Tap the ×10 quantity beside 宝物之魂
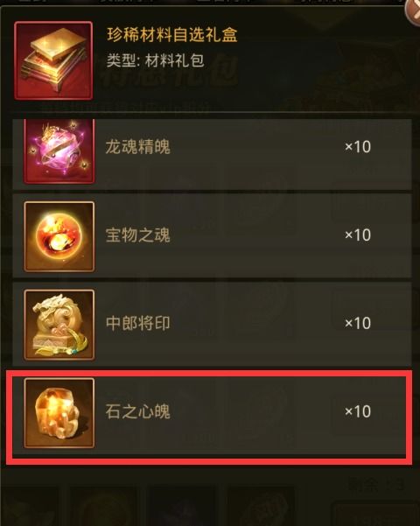The height and width of the screenshot is (526, 420). coord(358,235)
